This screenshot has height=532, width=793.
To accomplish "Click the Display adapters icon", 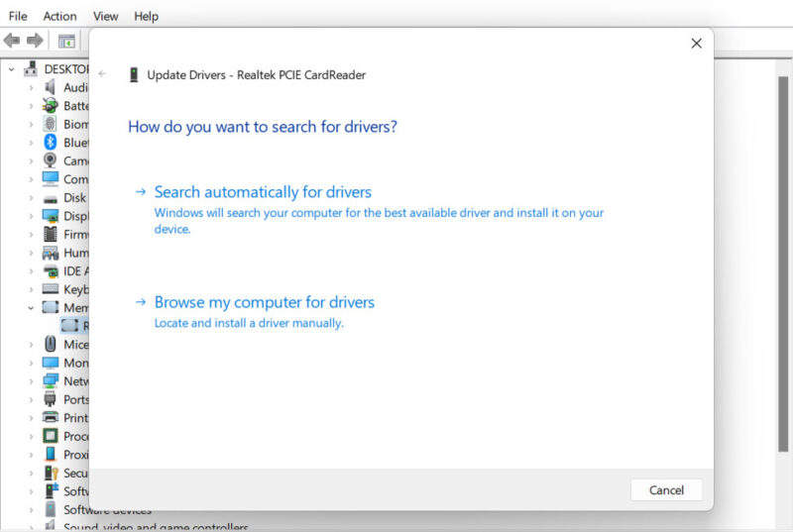I will point(51,216).
